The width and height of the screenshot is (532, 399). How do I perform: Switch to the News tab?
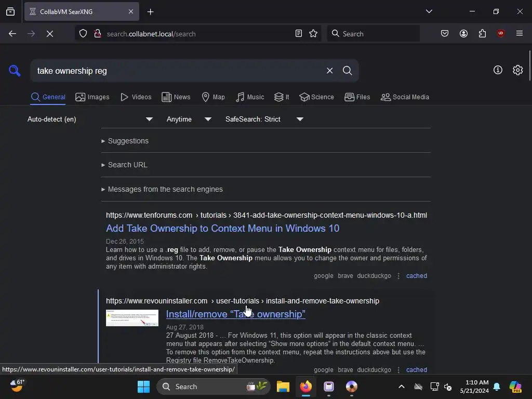[176, 97]
